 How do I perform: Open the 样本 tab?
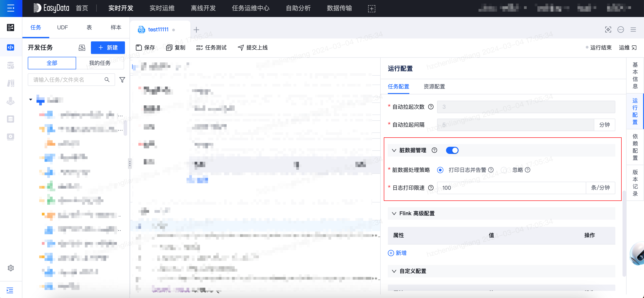[x=116, y=28]
